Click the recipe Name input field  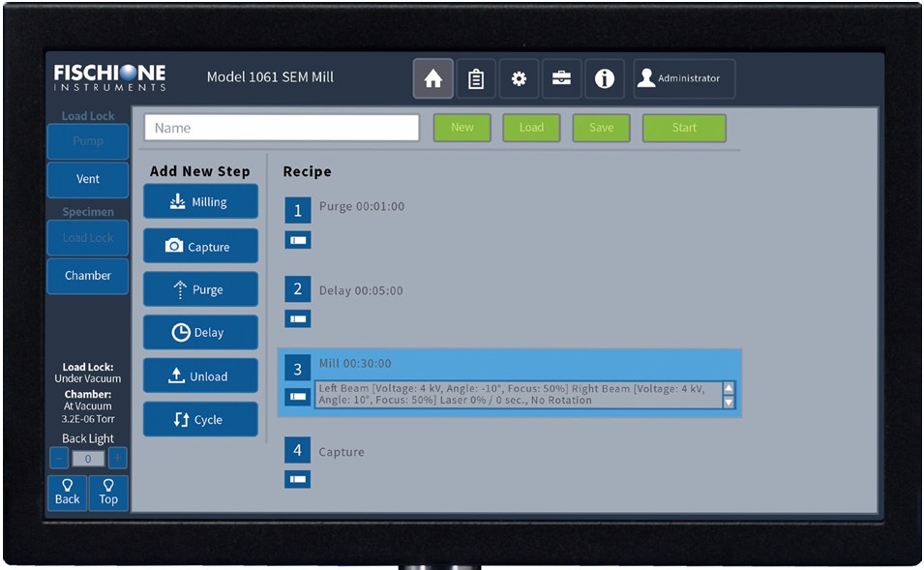[282, 128]
